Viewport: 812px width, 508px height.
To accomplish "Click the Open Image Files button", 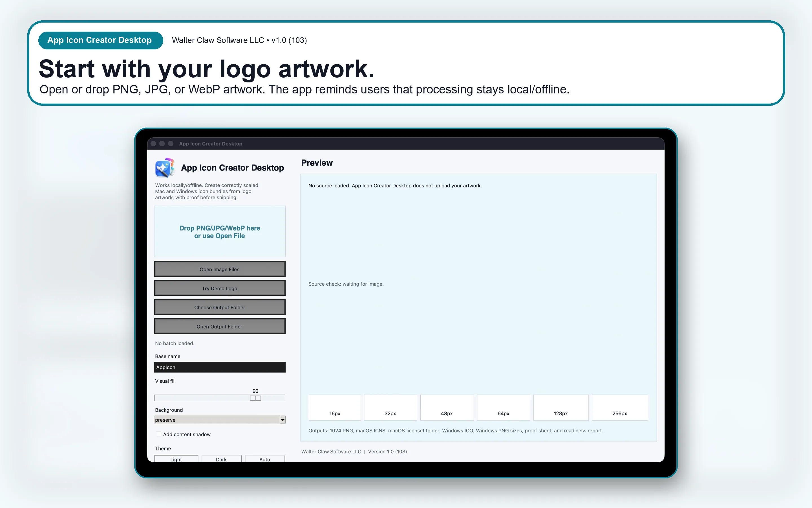I will pyautogui.click(x=219, y=269).
